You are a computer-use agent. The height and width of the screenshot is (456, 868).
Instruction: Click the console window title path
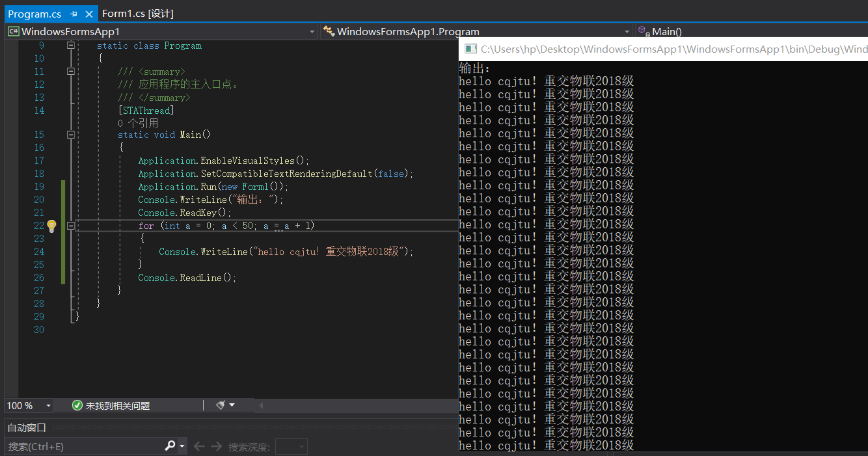pyautogui.click(x=675, y=49)
